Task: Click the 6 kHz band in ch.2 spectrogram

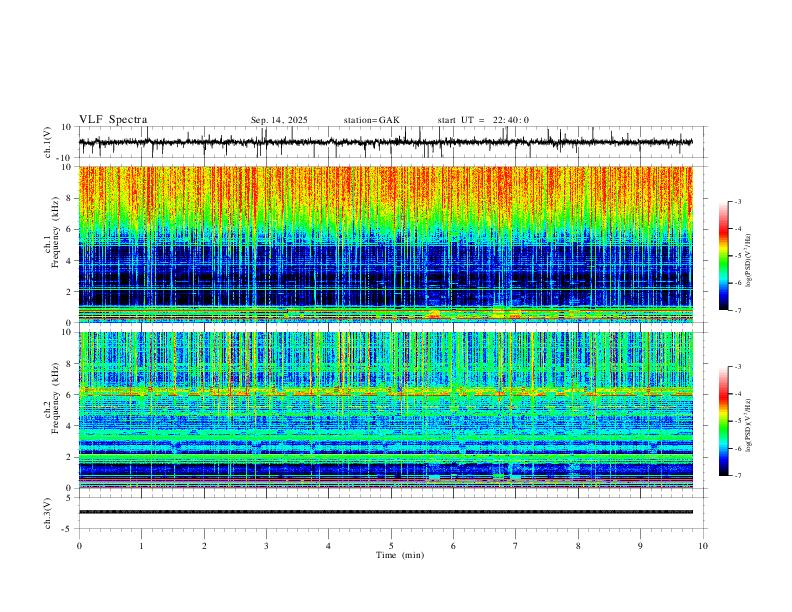Action: [x=385, y=391]
